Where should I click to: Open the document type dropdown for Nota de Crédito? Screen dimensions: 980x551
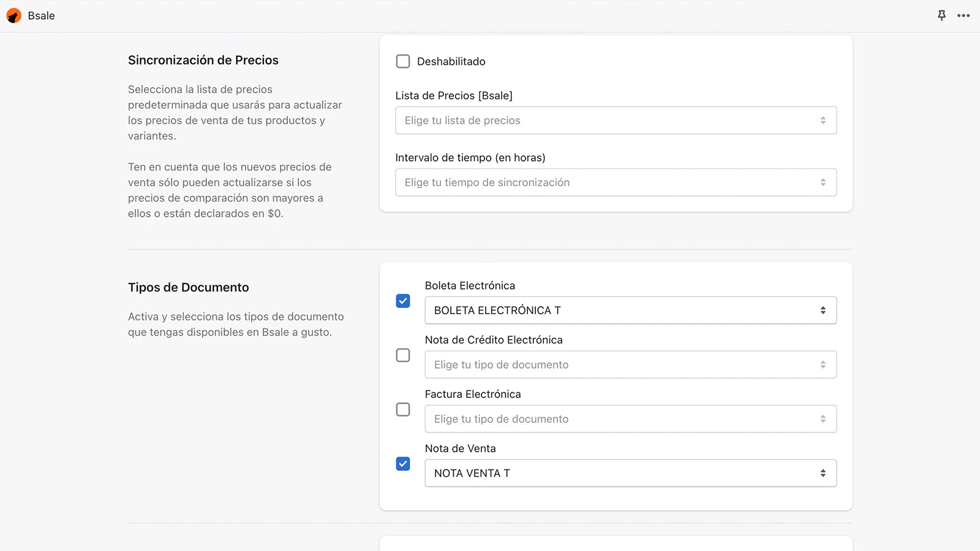tap(630, 364)
